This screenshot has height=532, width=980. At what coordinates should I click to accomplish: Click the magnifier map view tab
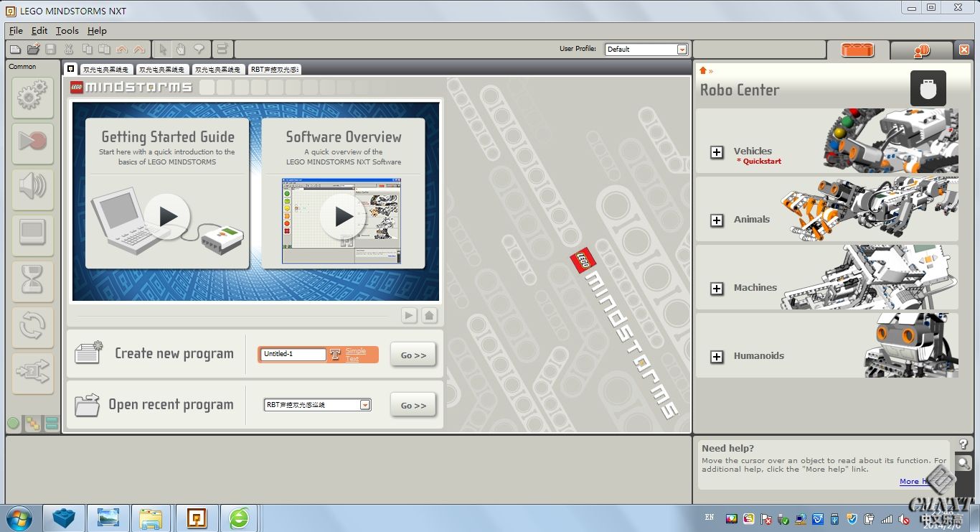(963, 463)
